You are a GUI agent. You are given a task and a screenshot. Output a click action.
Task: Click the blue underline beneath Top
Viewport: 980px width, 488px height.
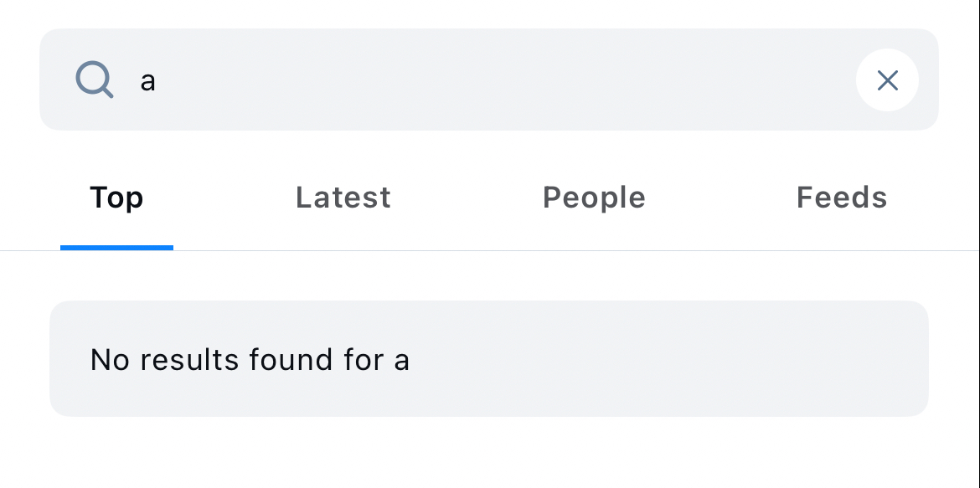pyautogui.click(x=116, y=247)
